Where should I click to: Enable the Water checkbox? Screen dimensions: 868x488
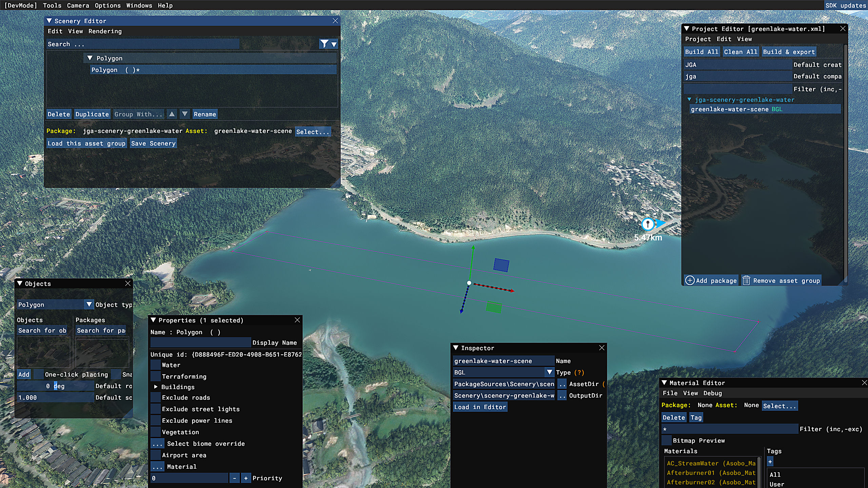(156, 365)
